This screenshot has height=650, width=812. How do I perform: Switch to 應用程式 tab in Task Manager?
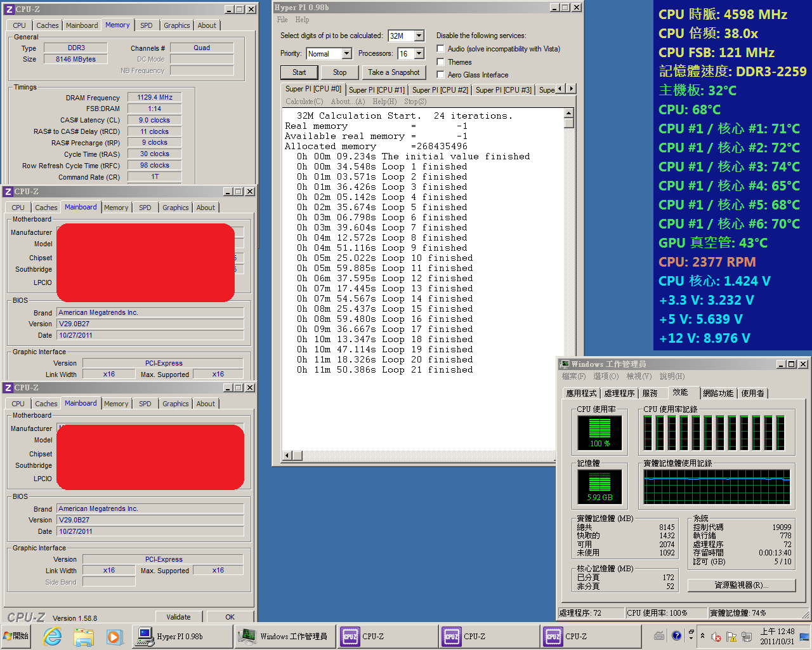coord(582,394)
